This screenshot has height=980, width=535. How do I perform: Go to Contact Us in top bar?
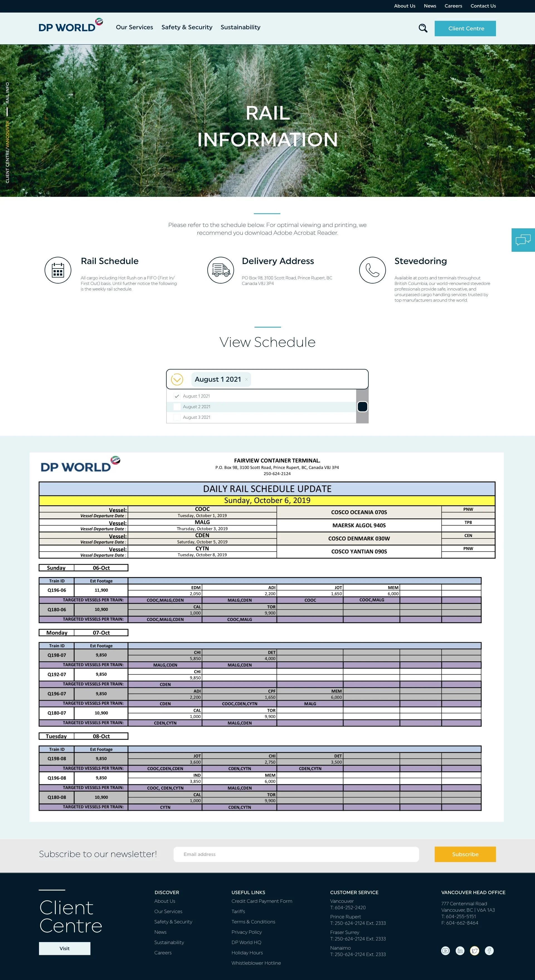pyautogui.click(x=483, y=6)
